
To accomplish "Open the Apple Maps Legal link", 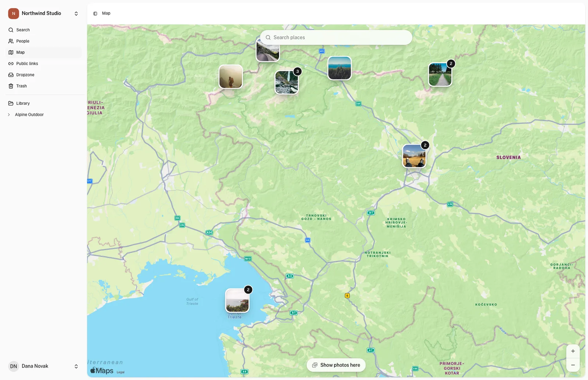I will click(x=121, y=372).
